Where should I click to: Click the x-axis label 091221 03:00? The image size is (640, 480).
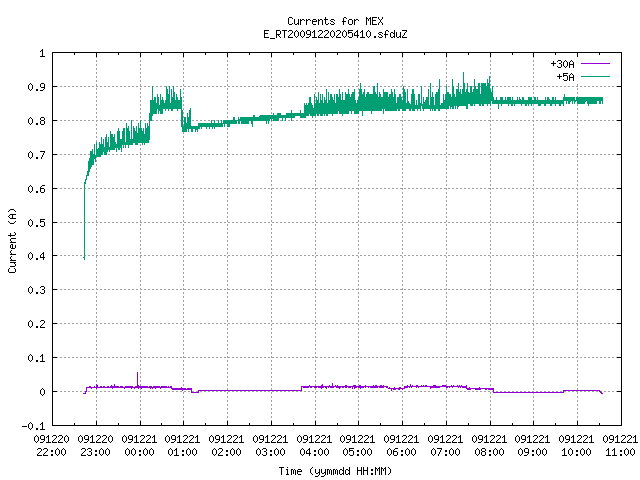tap(270, 446)
